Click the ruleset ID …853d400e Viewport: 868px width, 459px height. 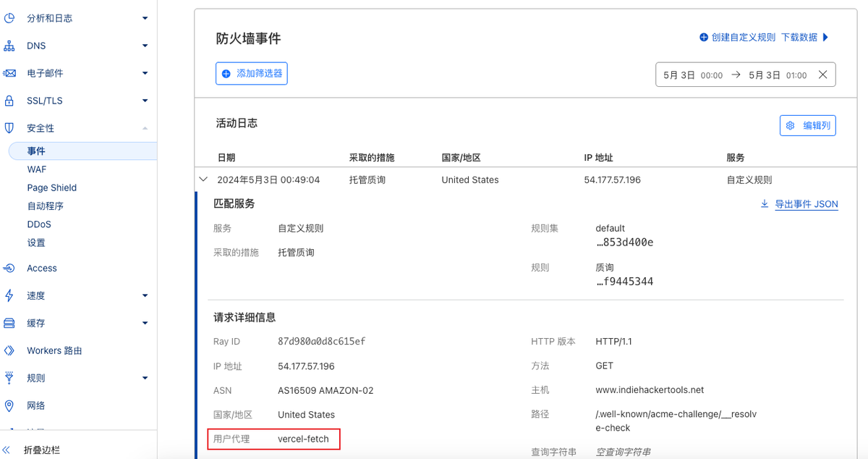click(x=624, y=242)
